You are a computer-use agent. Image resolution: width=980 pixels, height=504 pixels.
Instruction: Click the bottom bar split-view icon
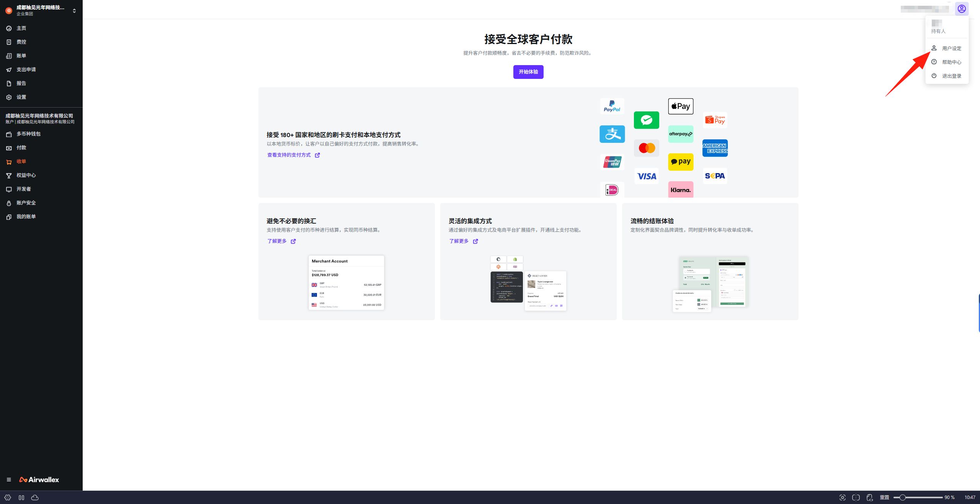click(856, 497)
